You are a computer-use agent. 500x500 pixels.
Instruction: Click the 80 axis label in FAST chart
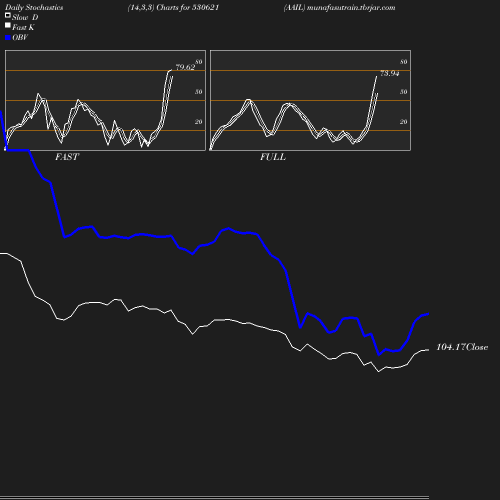[x=199, y=62]
